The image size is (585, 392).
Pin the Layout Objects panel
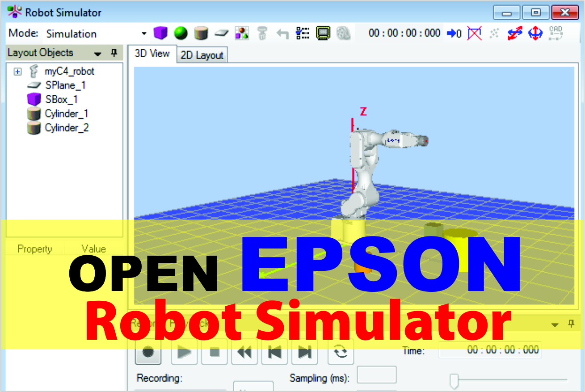click(x=114, y=53)
